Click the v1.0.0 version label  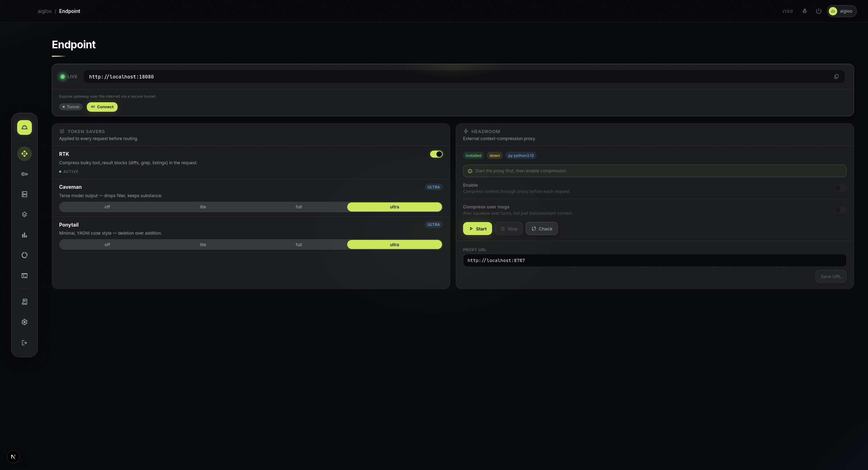click(x=787, y=11)
